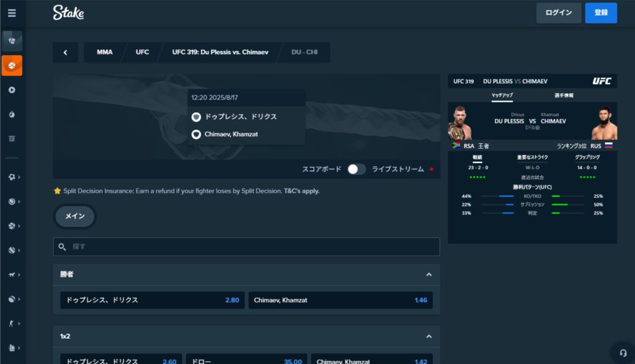Open the stopwatch starting-soon icon

click(x=12, y=115)
